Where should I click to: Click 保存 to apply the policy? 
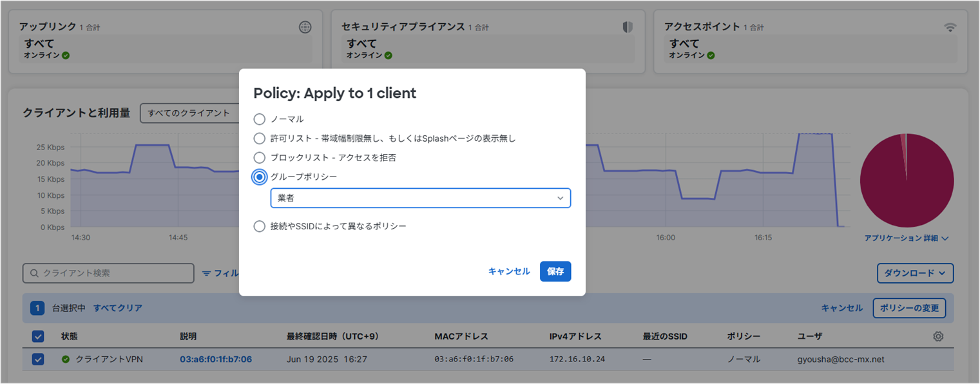coord(555,271)
